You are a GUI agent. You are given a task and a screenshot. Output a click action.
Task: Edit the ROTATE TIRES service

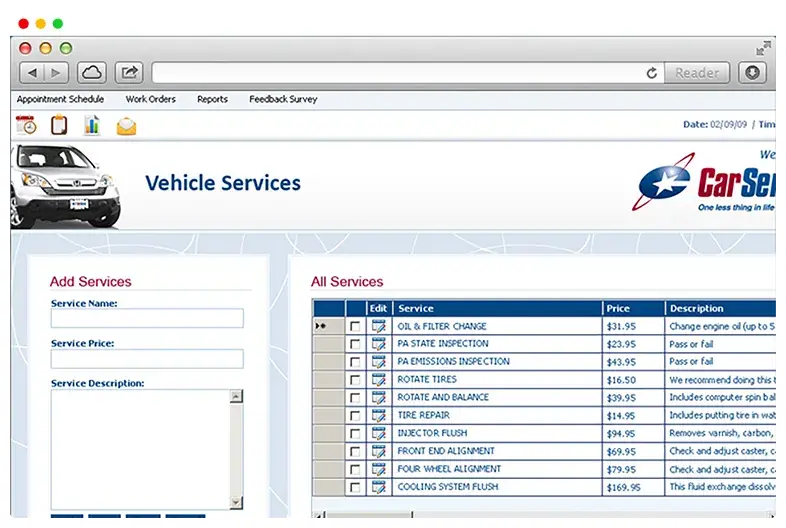[x=379, y=380]
